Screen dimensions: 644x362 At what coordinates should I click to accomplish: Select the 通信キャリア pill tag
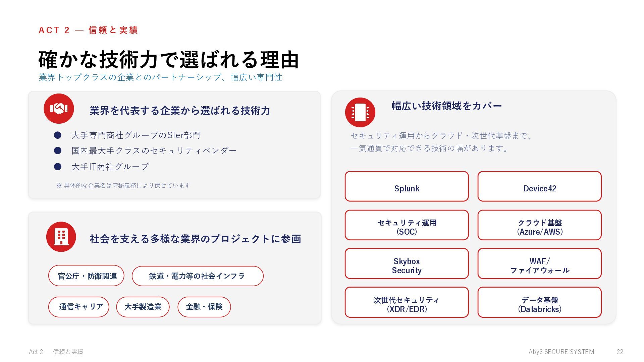[x=79, y=307]
